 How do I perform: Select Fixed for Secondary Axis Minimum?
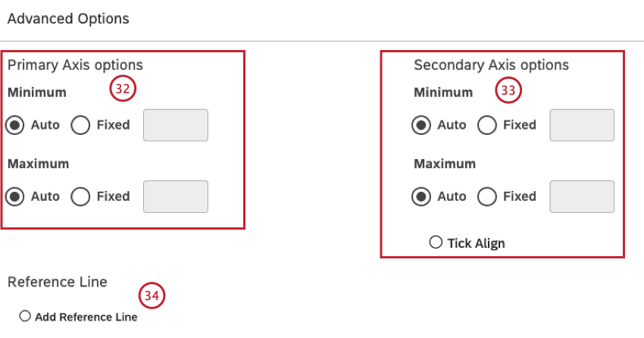(487, 125)
